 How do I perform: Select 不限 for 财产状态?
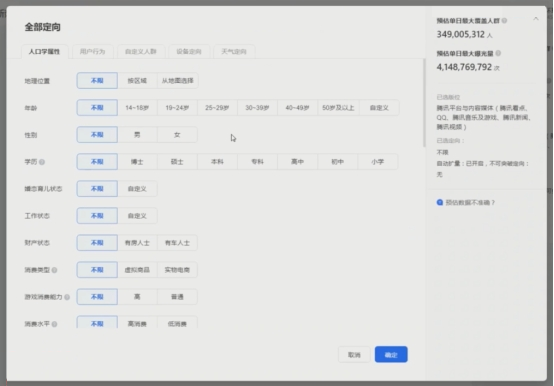pyautogui.click(x=97, y=243)
